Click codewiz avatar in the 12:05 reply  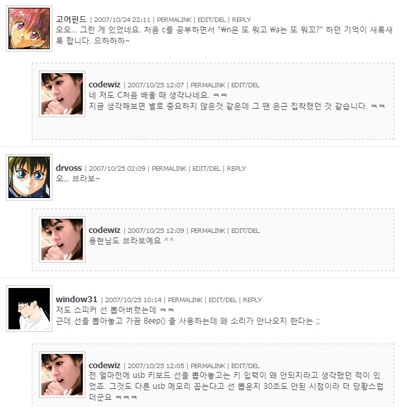tap(62, 375)
